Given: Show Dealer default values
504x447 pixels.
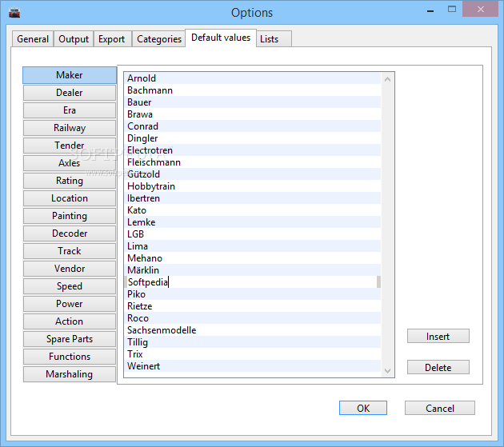Looking at the screenshot, I should pyautogui.click(x=70, y=93).
